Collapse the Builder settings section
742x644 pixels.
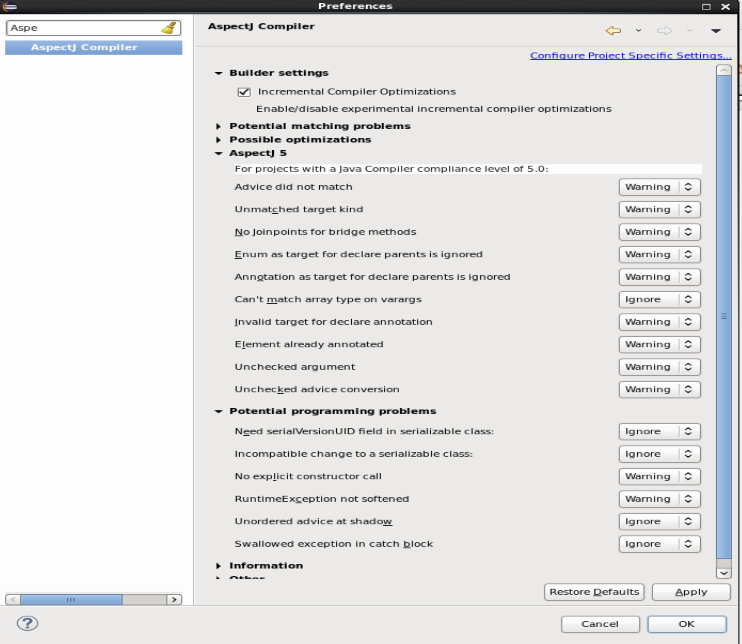tap(219, 73)
